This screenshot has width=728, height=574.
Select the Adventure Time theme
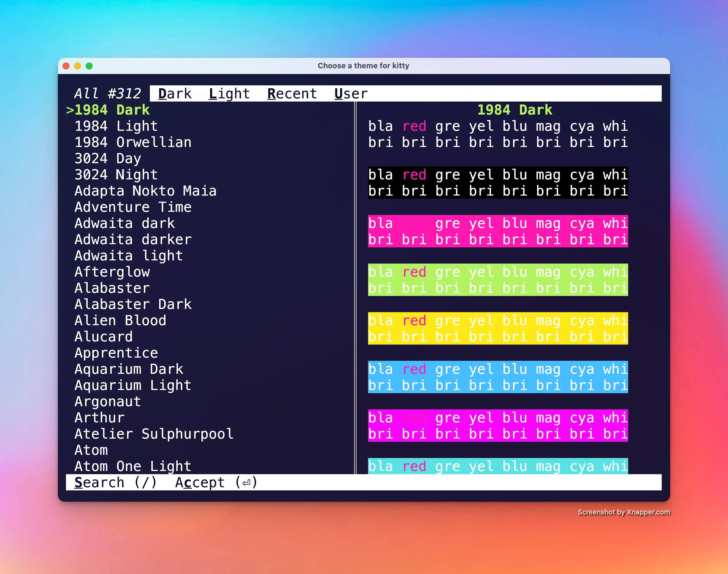tap(133, 207)
